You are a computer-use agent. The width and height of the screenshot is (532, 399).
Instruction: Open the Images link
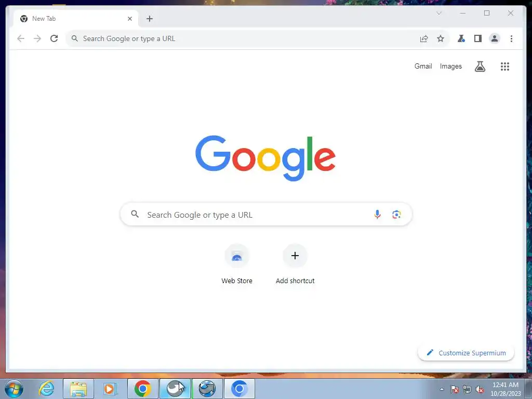[450, 66]
